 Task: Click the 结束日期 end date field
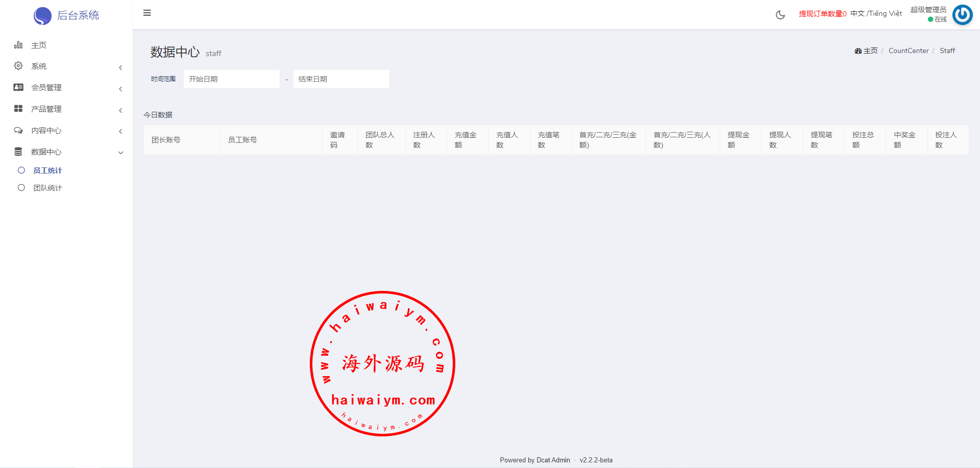[x=341, y=79]
